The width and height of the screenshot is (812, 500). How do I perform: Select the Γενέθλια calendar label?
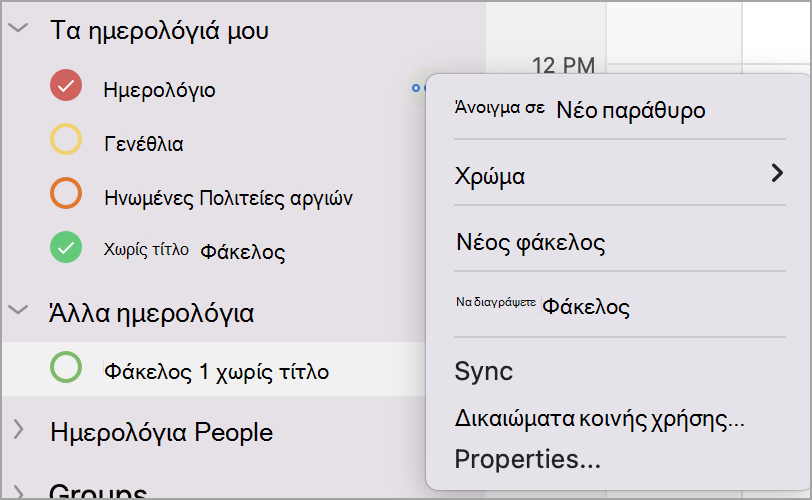coord(143,143)
